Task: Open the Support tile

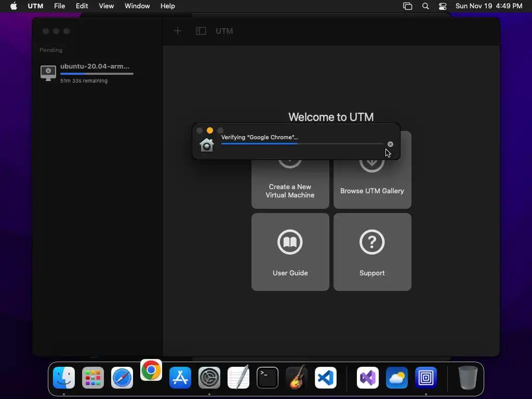Action: click(372, 252)
